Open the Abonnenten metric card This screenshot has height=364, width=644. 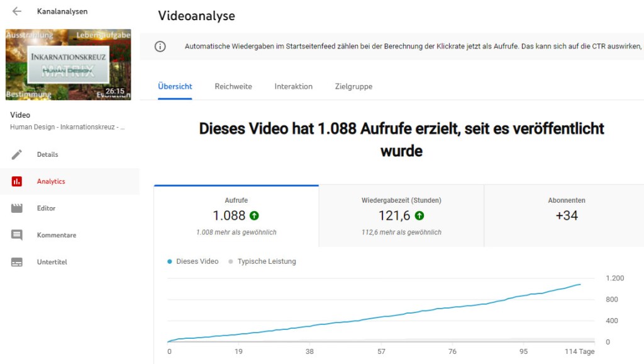pyautogui.click(x=566, y=216)
